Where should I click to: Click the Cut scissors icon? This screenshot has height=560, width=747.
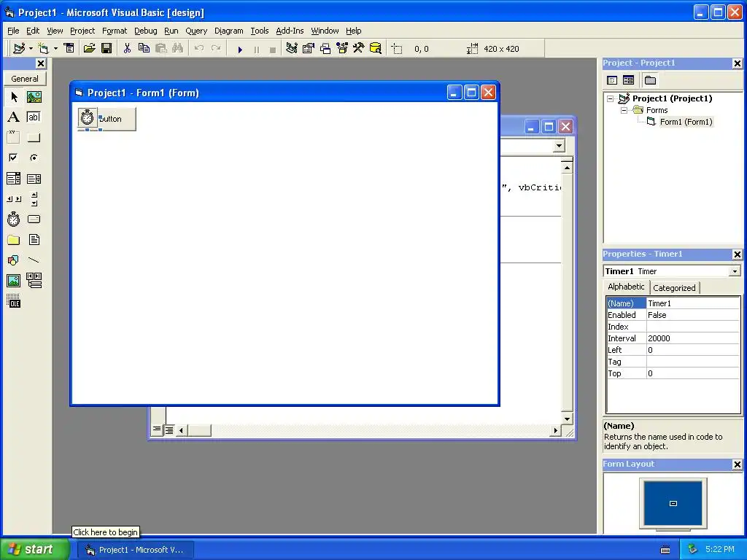point(127,49)
